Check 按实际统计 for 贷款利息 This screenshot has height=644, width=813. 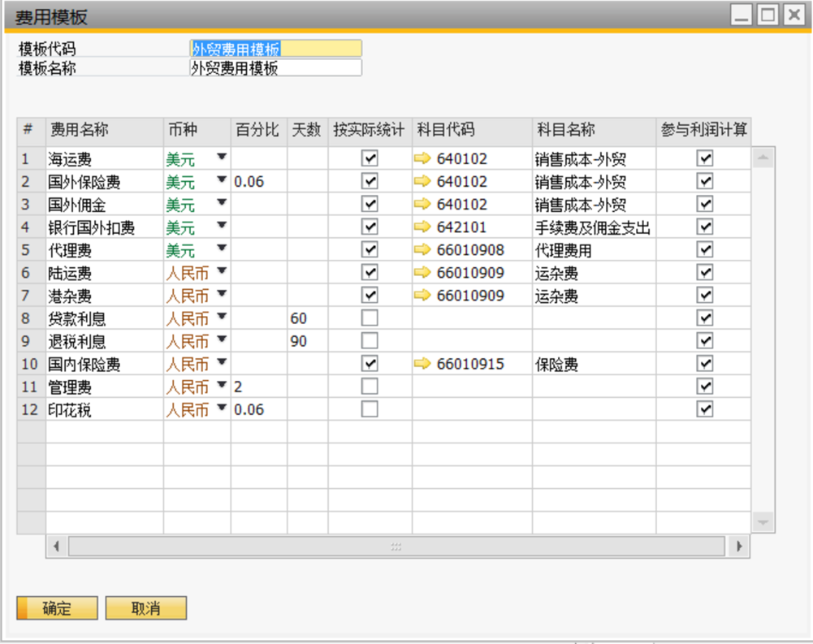tap(370, 318)
